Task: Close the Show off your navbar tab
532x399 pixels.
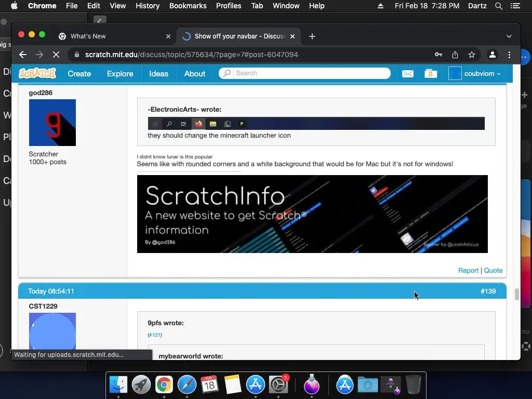Action: [x=292, y=36]
